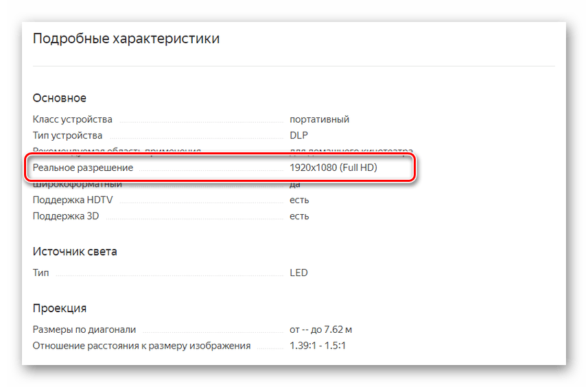Click the Класс устройства label
The image size is (588, 387).
point(73,119)
